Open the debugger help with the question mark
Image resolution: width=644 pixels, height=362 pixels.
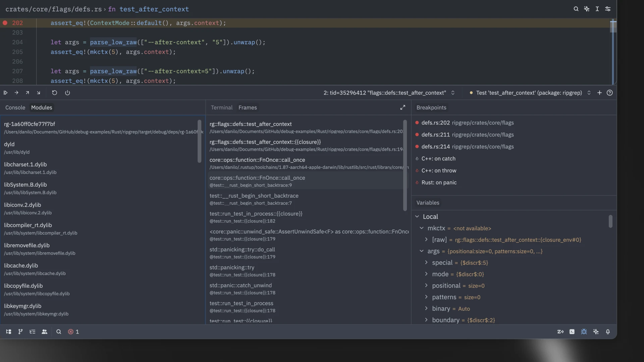pos(610,93)
